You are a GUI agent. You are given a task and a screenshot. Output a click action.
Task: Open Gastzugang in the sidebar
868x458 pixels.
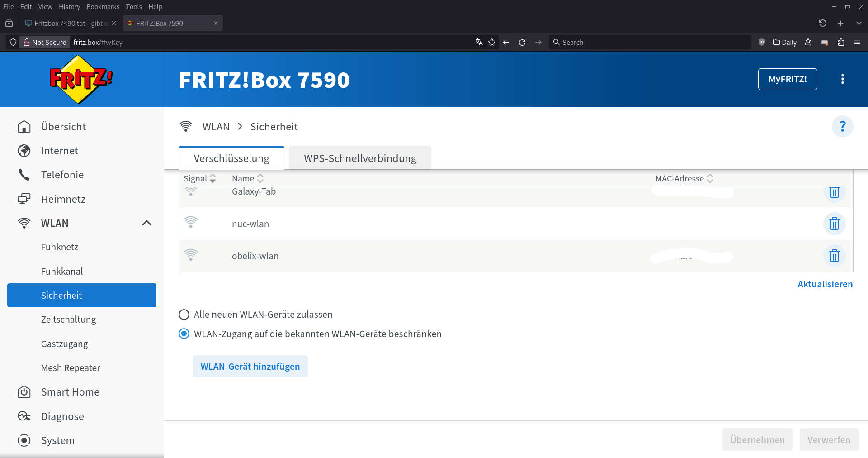[64, 344]
